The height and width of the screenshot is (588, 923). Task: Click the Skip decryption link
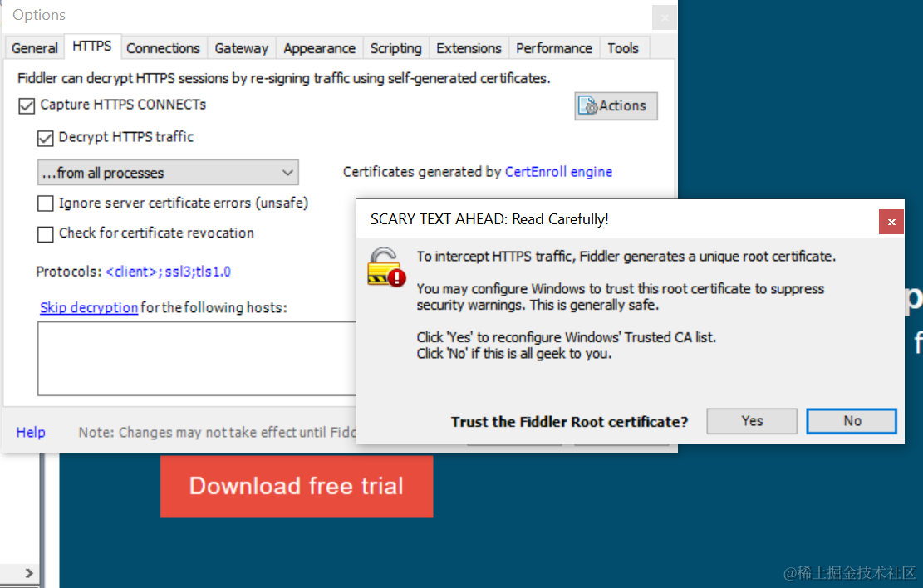pyautogui.click(x=89, y=308)
